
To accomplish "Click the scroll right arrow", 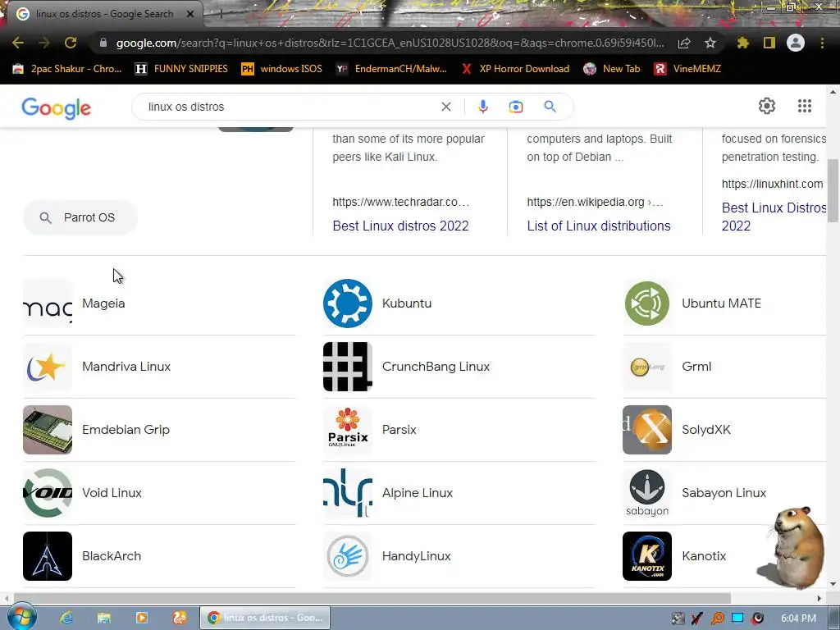I will coord(819,598).
